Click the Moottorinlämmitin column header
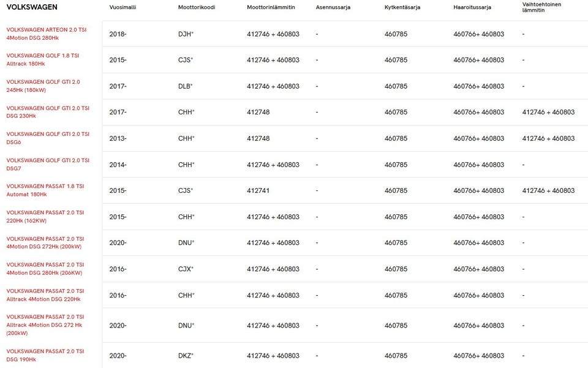 point(271,7)
